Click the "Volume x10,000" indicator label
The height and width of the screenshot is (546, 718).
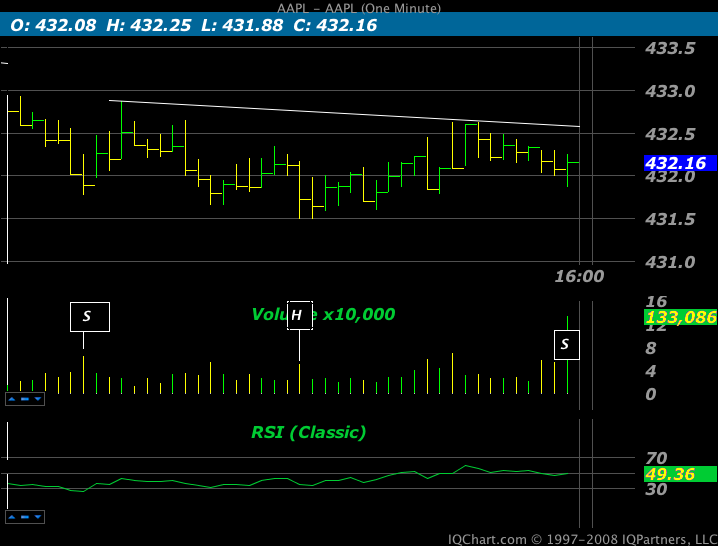coord(323,314)
